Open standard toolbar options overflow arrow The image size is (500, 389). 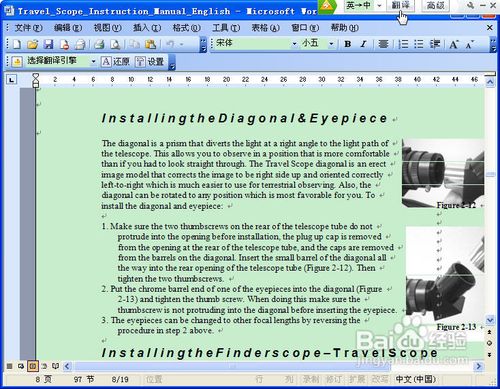(x=203, y=45)
